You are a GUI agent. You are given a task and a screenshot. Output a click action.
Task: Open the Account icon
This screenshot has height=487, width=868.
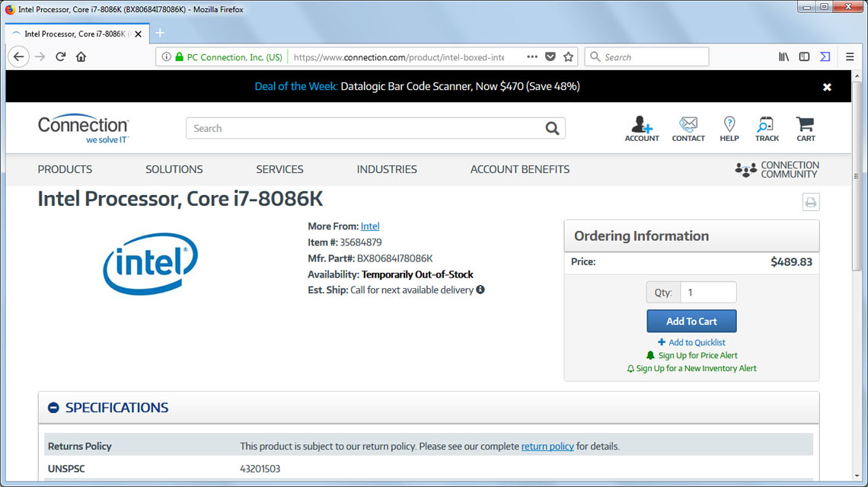tap(642, 129)
